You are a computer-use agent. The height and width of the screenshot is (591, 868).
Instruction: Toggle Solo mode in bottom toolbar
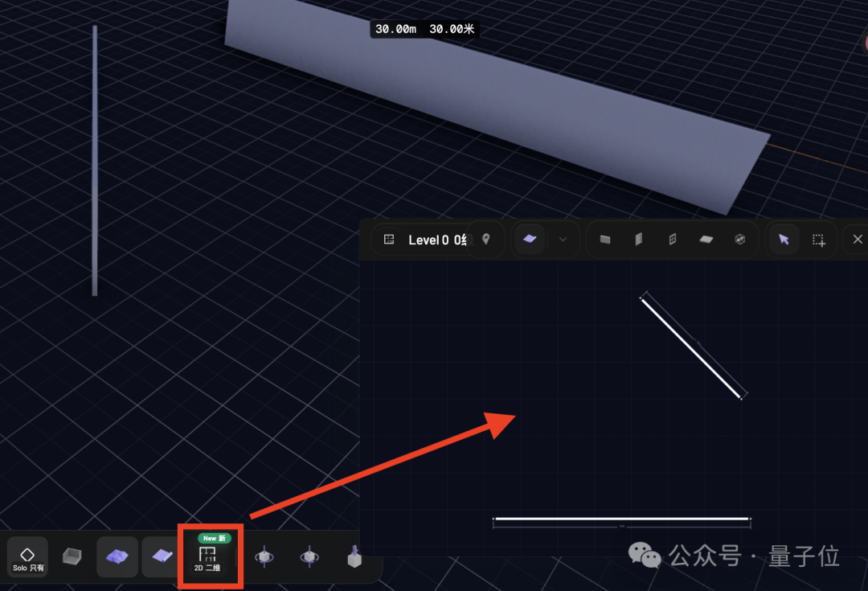(x=27, y=557)
